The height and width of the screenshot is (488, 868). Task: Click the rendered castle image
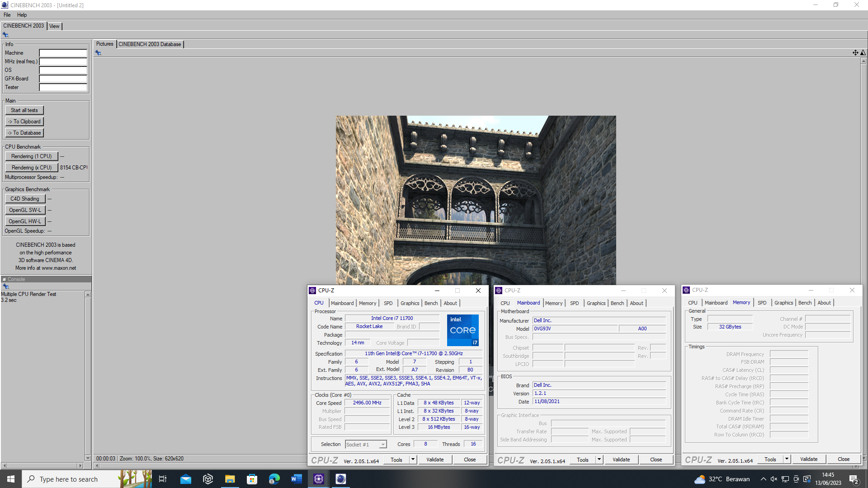click(x=476, y=200)
